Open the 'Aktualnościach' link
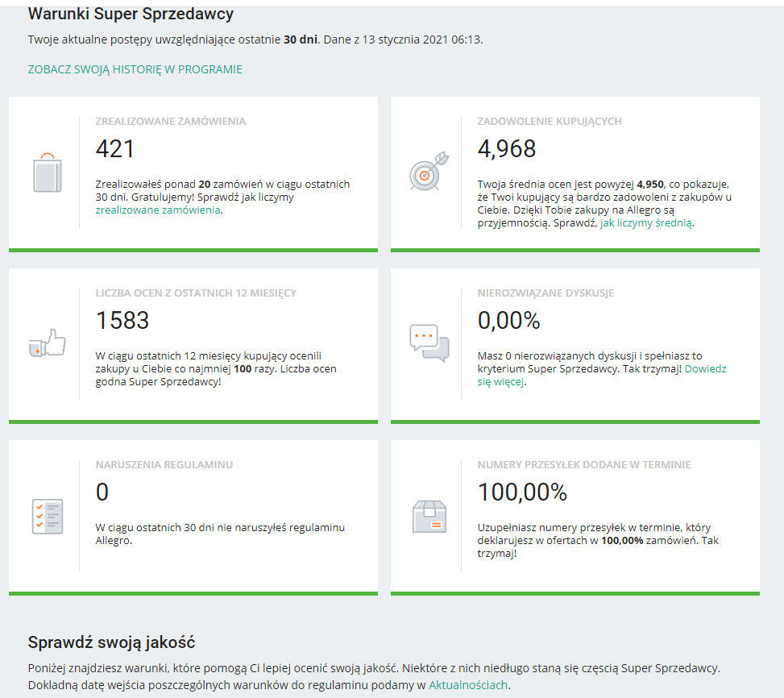 coord(468,685)
